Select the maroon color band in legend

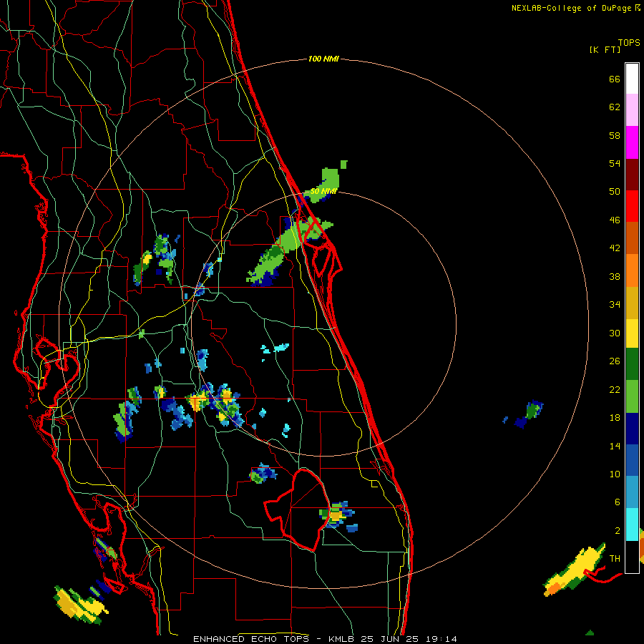pyautogui.click(x=632, y=174)
